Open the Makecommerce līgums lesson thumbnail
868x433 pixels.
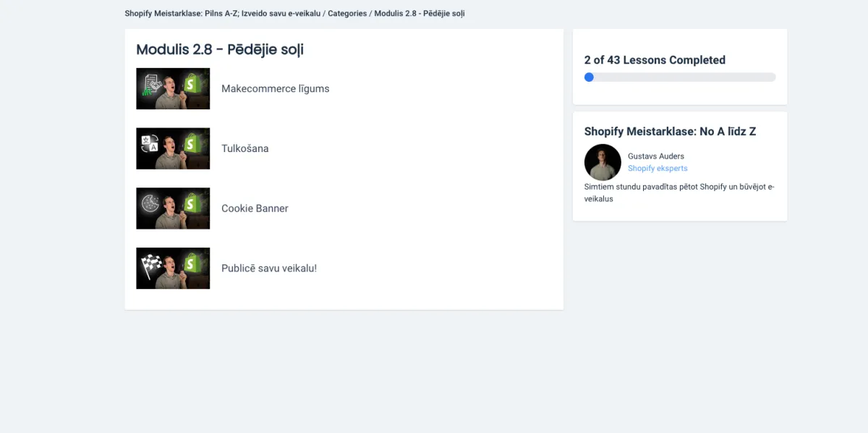click(x=173, y=88)
